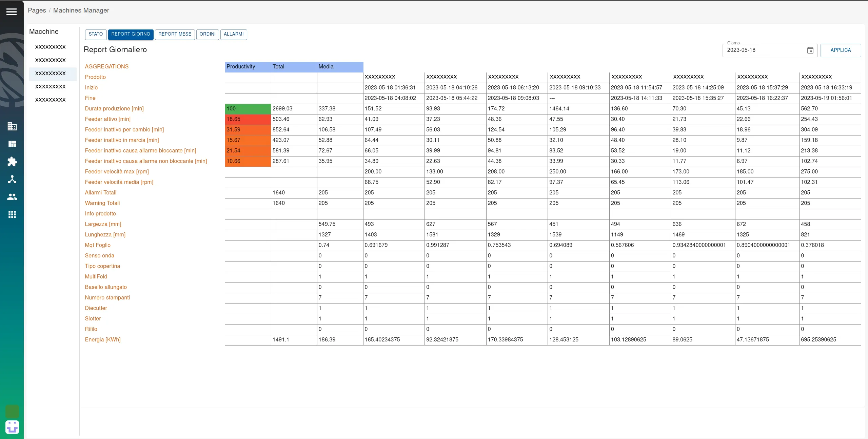This screenshot has height=439, width=868.
Task: Click the green square sidebar icon
Action: [12, 412]
